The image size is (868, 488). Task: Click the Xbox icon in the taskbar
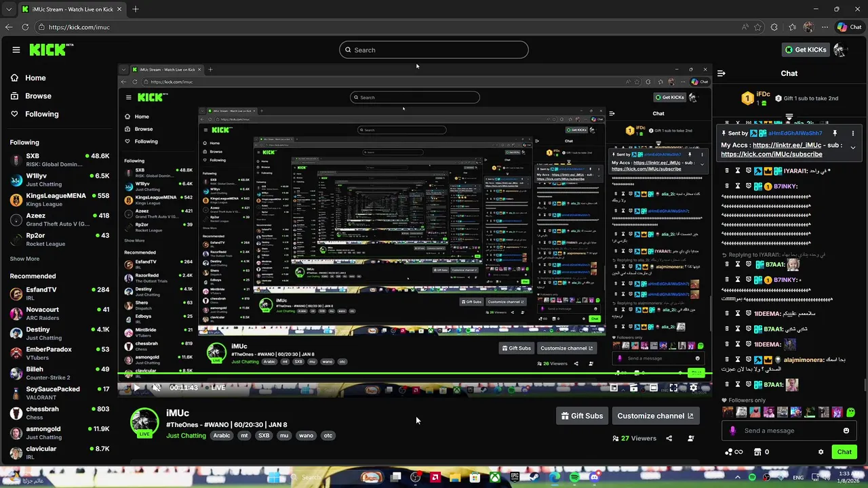click(496, 477)
